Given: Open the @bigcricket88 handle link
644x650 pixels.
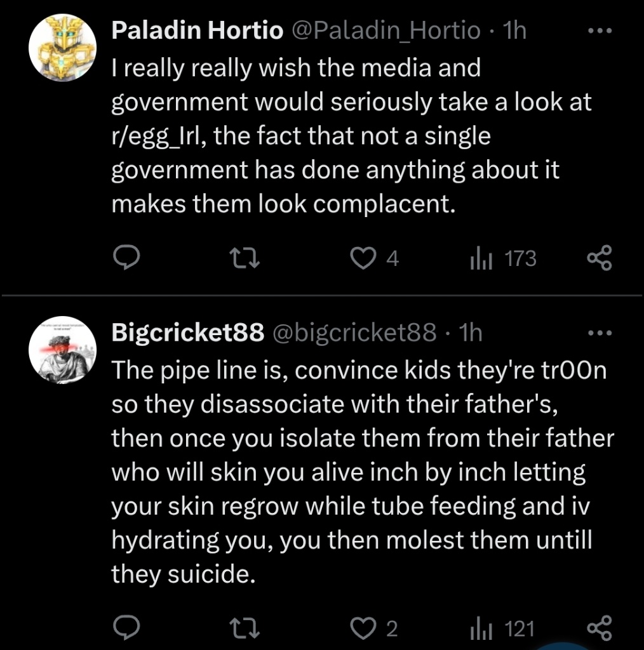Looking at the screenshot, I should tap(354, 333).
